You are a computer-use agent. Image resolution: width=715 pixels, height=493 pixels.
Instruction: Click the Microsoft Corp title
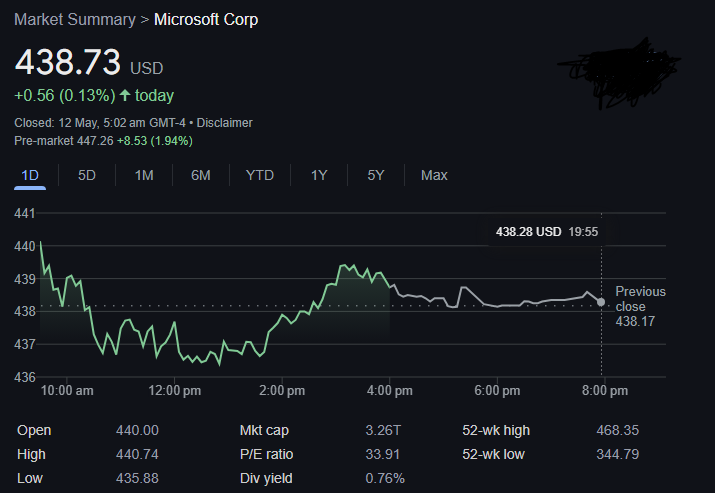206,20
